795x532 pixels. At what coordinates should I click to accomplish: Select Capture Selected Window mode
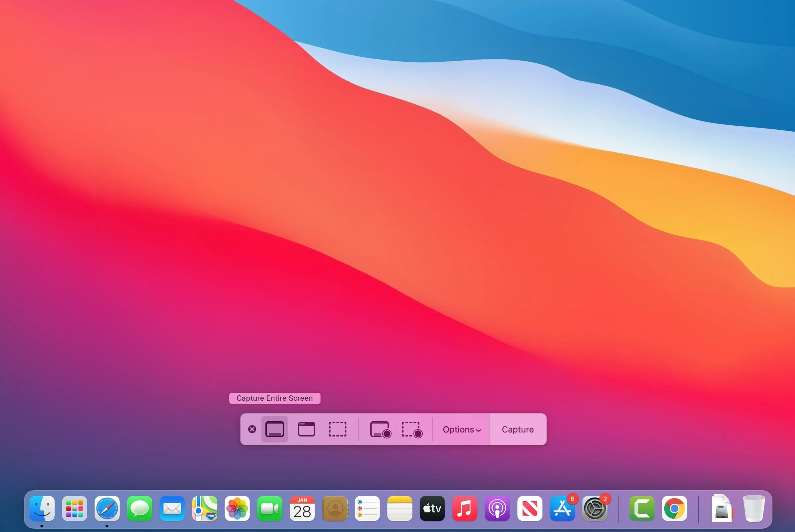[306, 429]
